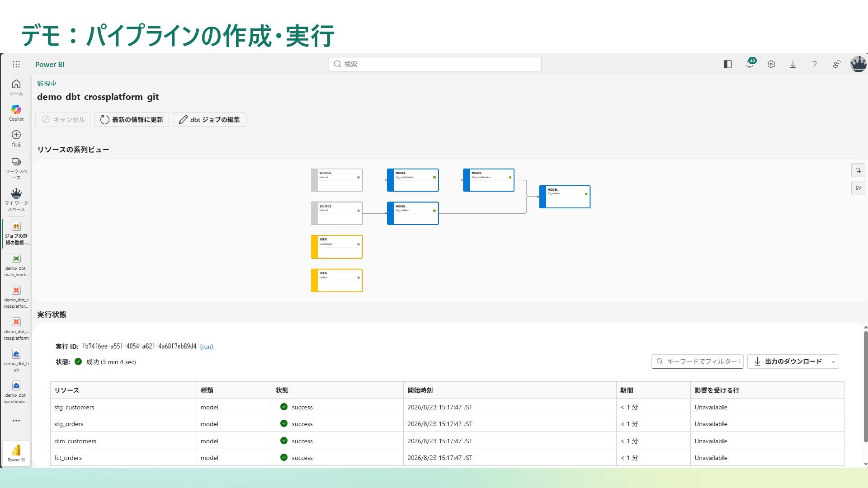Screen dimensions: 868x488
Task: Select the stg_customers MODEL node
Action: 413,180
